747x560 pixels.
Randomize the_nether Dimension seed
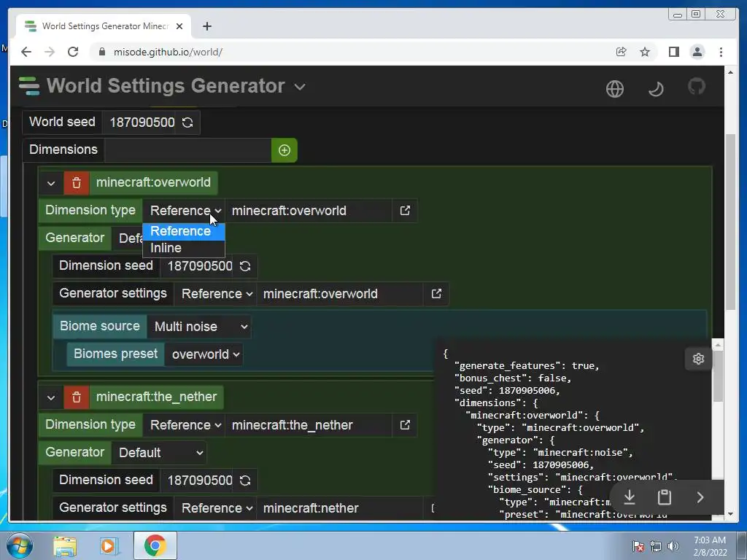click(x=245, y=481)
